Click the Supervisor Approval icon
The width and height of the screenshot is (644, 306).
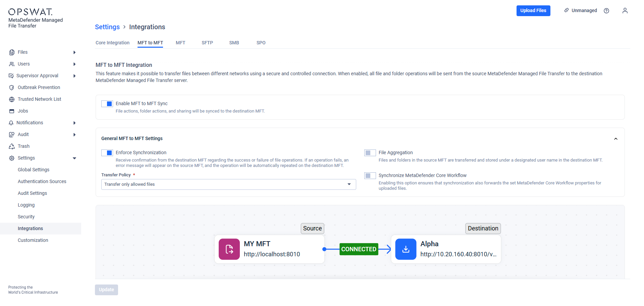tap(11, 76)
